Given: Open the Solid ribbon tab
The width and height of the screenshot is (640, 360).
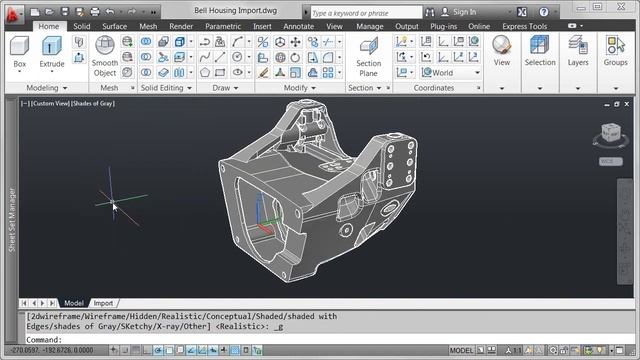Looking at the screenshot, I should tap(82, 26).
